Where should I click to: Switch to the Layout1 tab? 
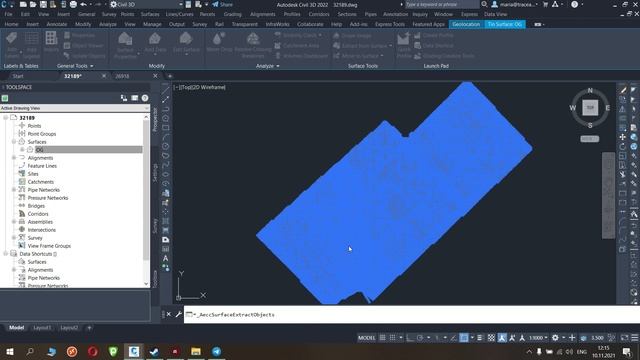[42, 328]
